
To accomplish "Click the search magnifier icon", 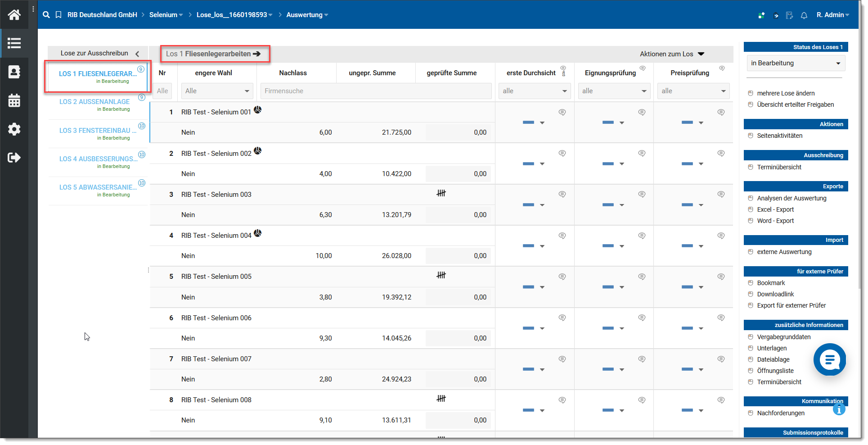I will pyautogui.click(x=46, y=15).
